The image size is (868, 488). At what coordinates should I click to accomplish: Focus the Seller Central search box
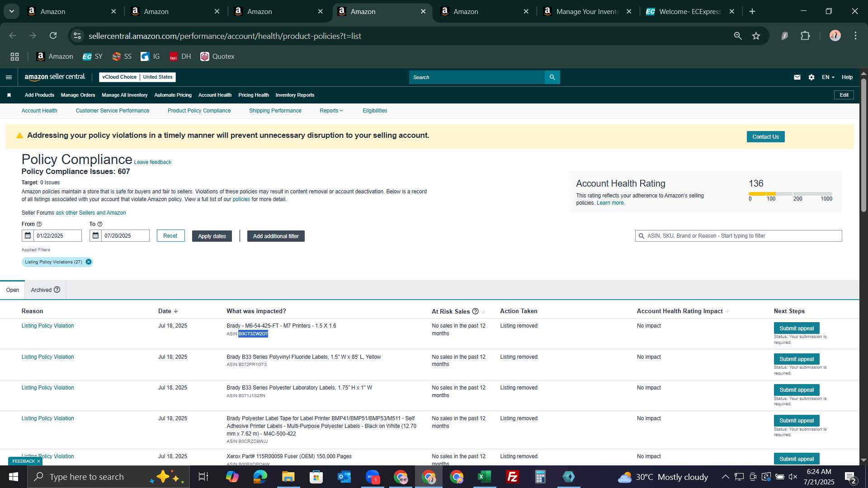476,77
